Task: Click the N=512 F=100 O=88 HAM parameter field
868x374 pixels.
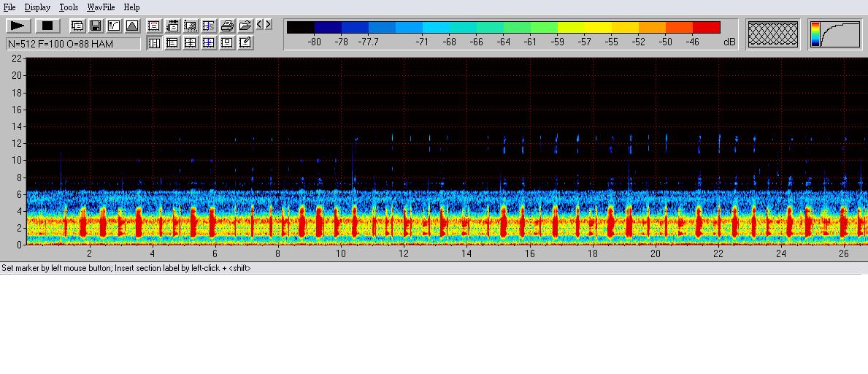Action: tap(73, 44)
